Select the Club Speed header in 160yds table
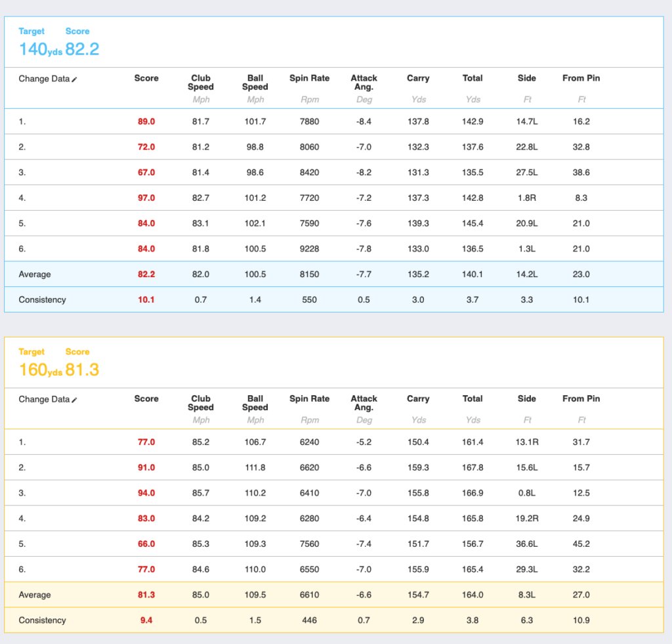Screen dimensions: 672x644 pyautogui.click(x=200, y=402)
